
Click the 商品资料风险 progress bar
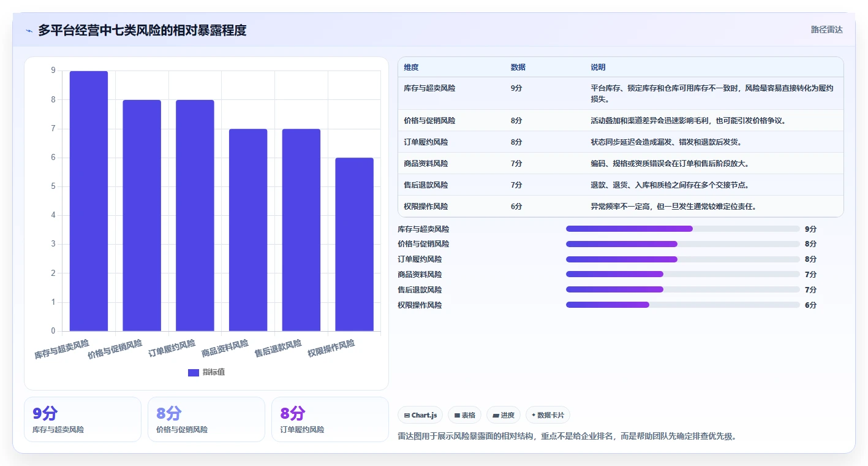point(683,274)
